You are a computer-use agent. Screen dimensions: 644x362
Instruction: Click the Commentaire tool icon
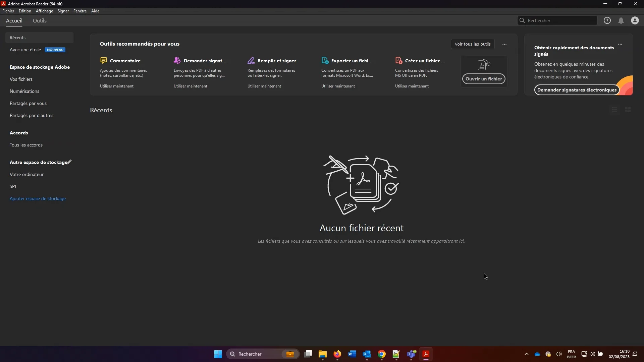(103, 60)
